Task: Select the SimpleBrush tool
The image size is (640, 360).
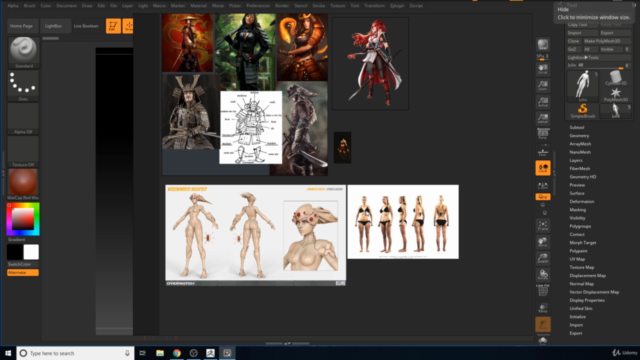Action: [582, 111]
